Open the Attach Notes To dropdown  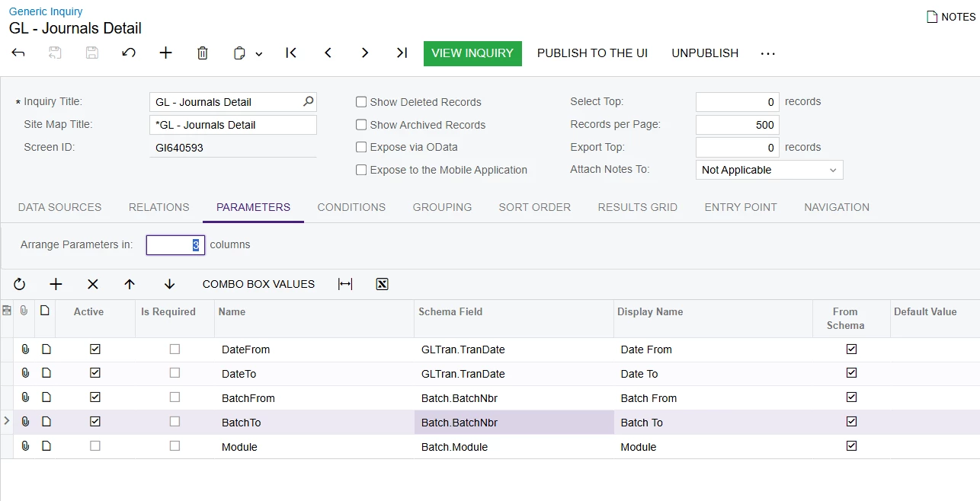coord(769,170)
